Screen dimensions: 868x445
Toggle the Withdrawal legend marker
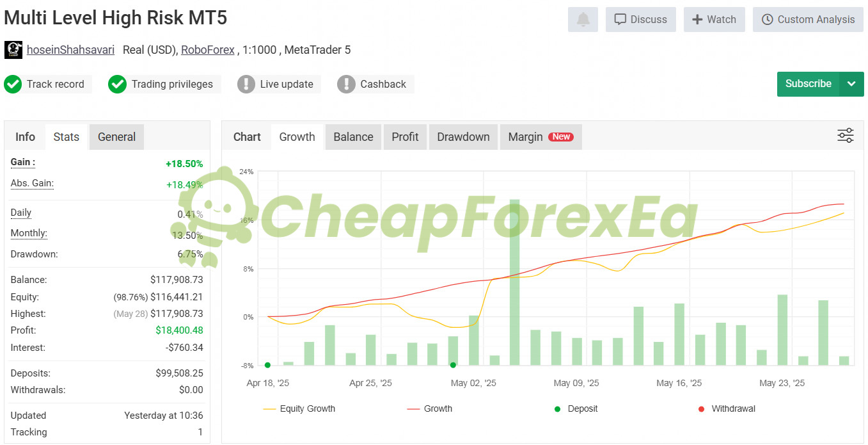click(727, 409)
